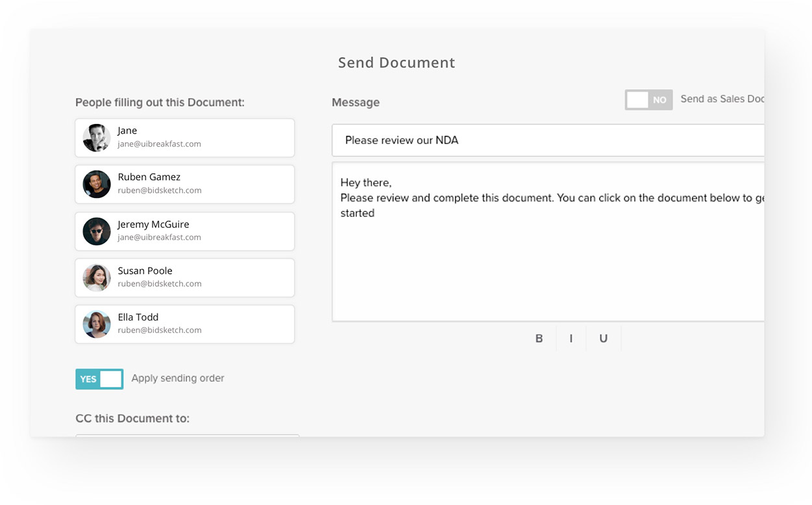812x505 pixels.
Task: Open Ruben Gamez's avatar photo
Action: pos(96,184)
